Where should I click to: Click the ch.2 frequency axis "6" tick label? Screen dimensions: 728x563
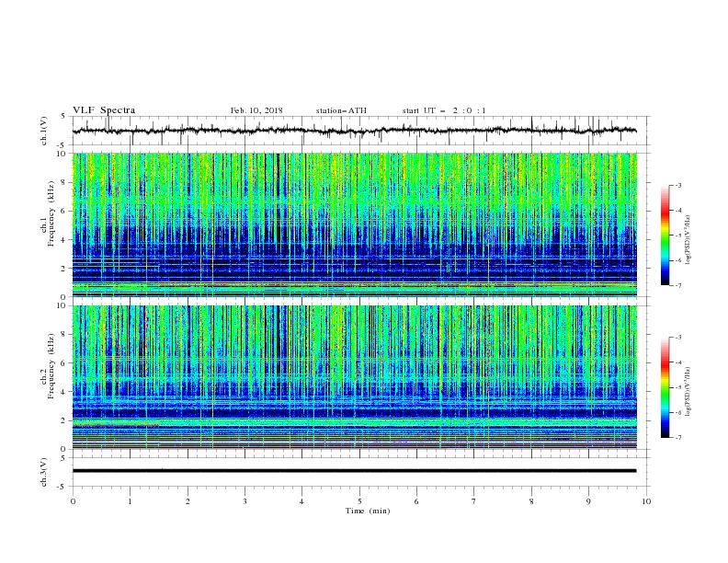64,363
